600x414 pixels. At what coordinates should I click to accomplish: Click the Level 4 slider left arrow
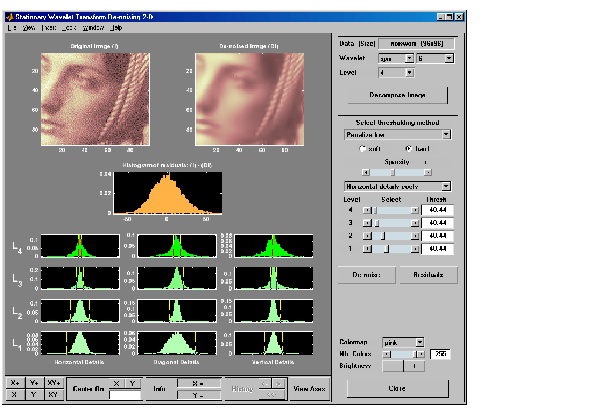click(x=367, y=210)
